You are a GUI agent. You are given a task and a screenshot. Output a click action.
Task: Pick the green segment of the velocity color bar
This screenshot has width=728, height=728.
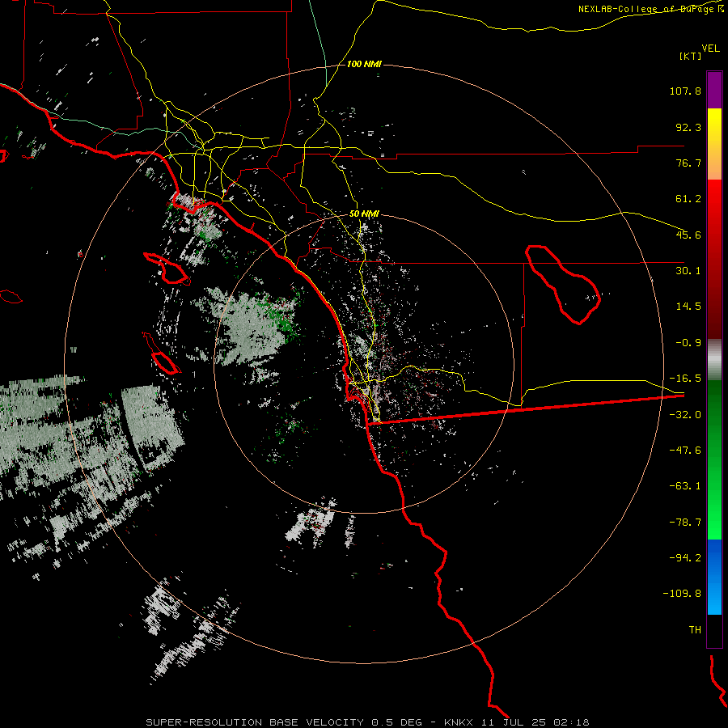click(714, 459)
